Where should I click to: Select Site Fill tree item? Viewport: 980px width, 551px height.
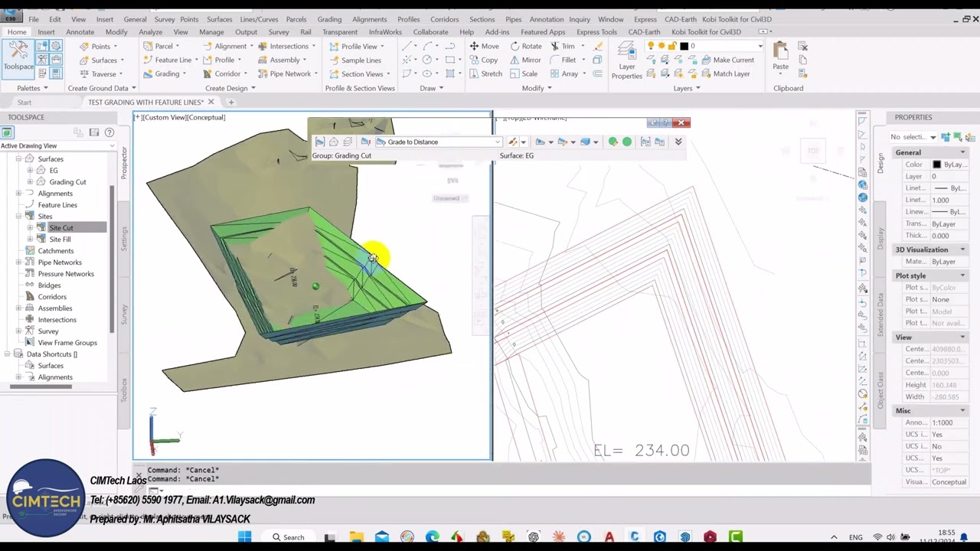pos(60,239)
